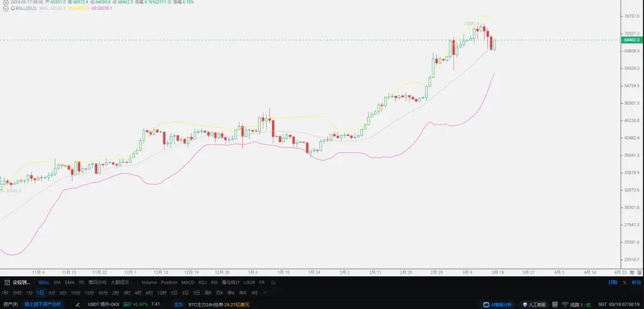Switch to 3日 timeframe
Screen dimensions: 644x309
tap(185, 293)
